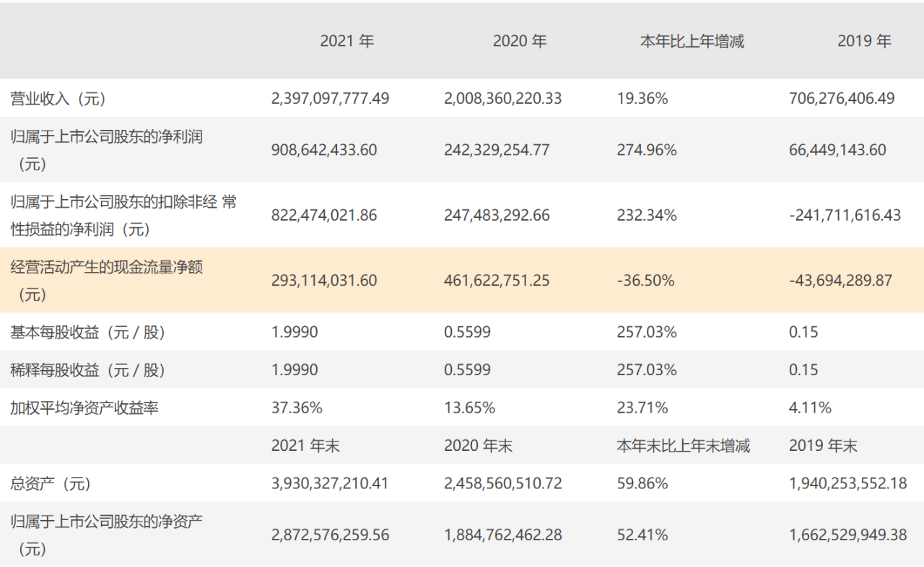This screenshot has width=924, height=567.
Task: Click the 2021 年 column header
Action: click(x=346, y=41)
